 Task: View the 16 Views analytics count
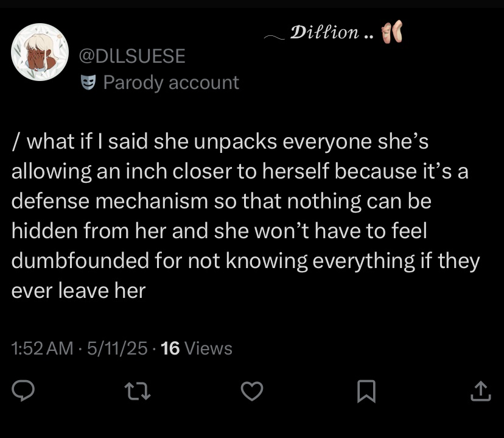click(x=197, y=348)
